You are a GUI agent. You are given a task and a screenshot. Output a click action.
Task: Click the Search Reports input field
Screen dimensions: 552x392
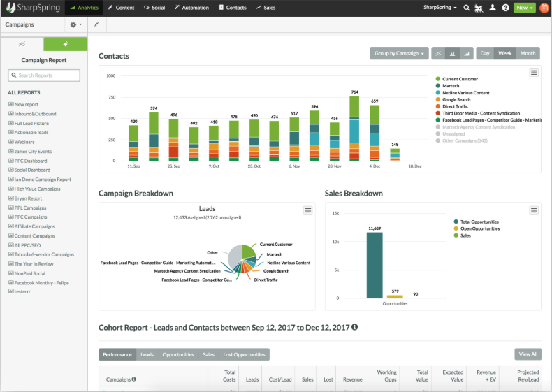point(44,75)
